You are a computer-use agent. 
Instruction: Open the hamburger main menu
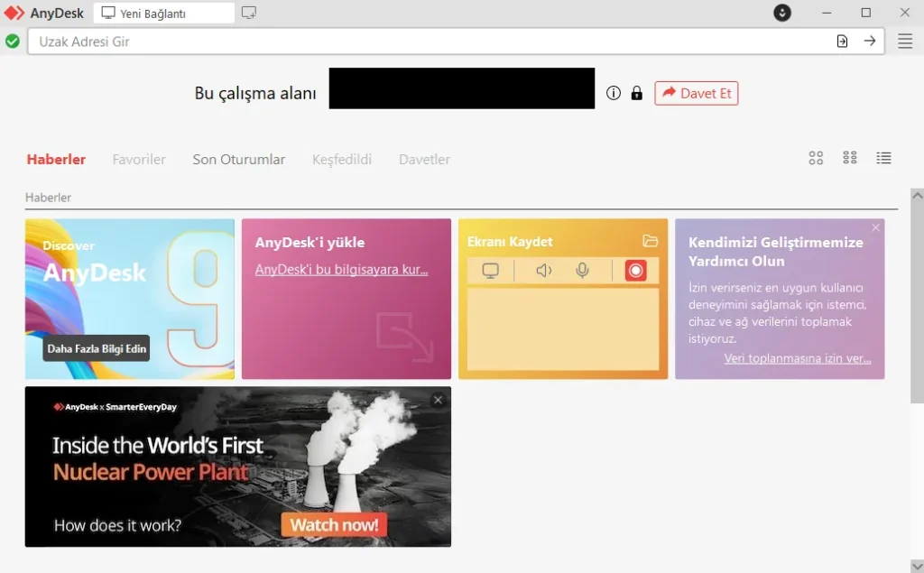point(905,42)
